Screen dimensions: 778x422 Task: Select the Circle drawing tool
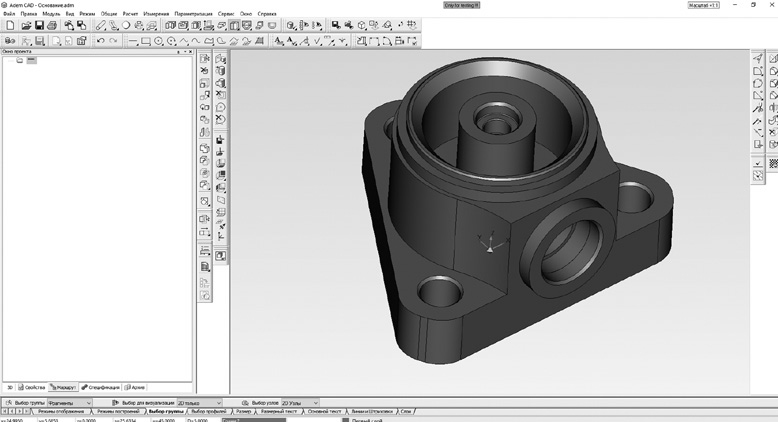click(x=159, y=41)
